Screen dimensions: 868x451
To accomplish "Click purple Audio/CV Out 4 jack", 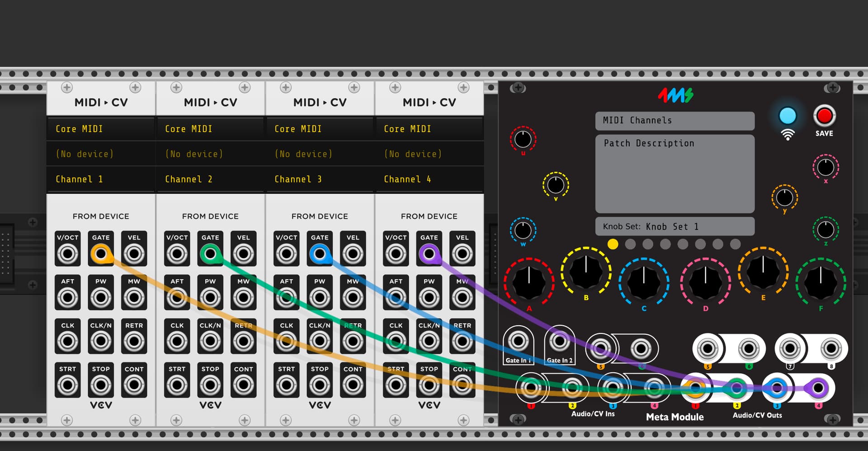I will [x=818, y=388].
